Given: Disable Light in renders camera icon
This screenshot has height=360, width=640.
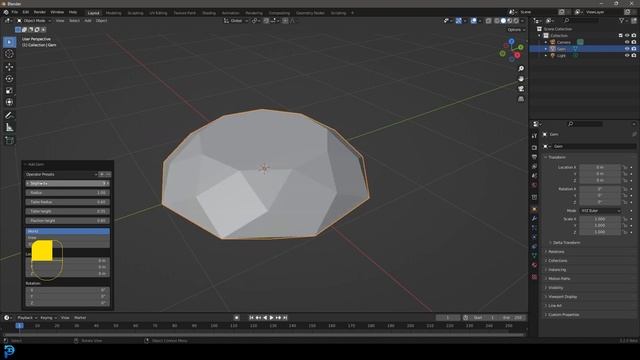Looking at the screenshot, I should click(634, 56).
